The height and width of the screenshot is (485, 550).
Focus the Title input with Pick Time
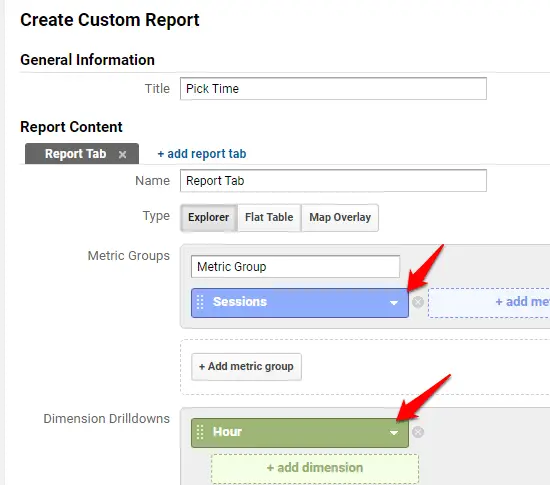pyautogui.click(x=333, y=89)
